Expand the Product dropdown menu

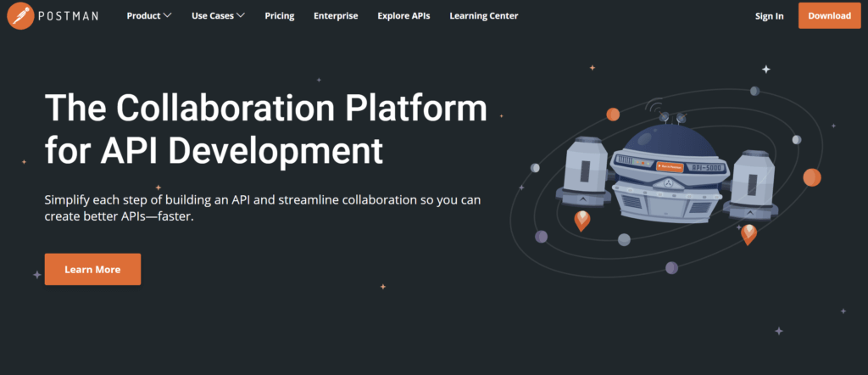(148, 16)
